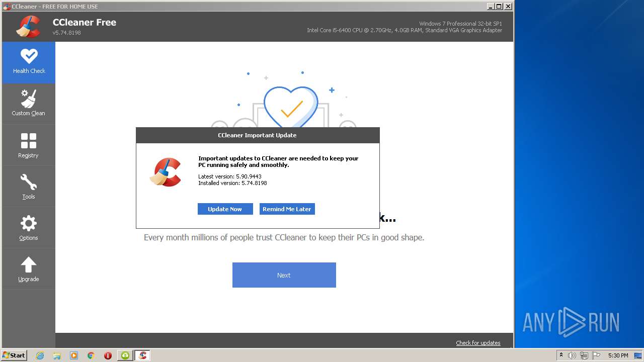This screenshot has height=362, width=644.
Task: Open the Tools section
Action: (29, 187)
